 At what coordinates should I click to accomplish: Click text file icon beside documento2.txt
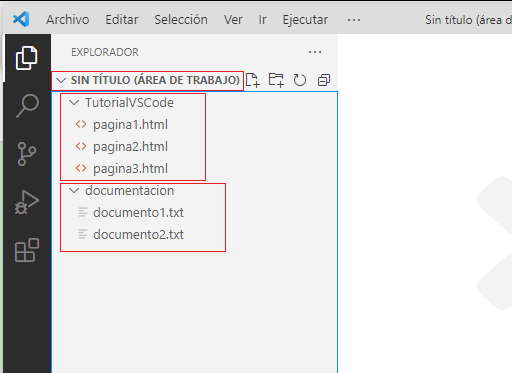(82, 234)
